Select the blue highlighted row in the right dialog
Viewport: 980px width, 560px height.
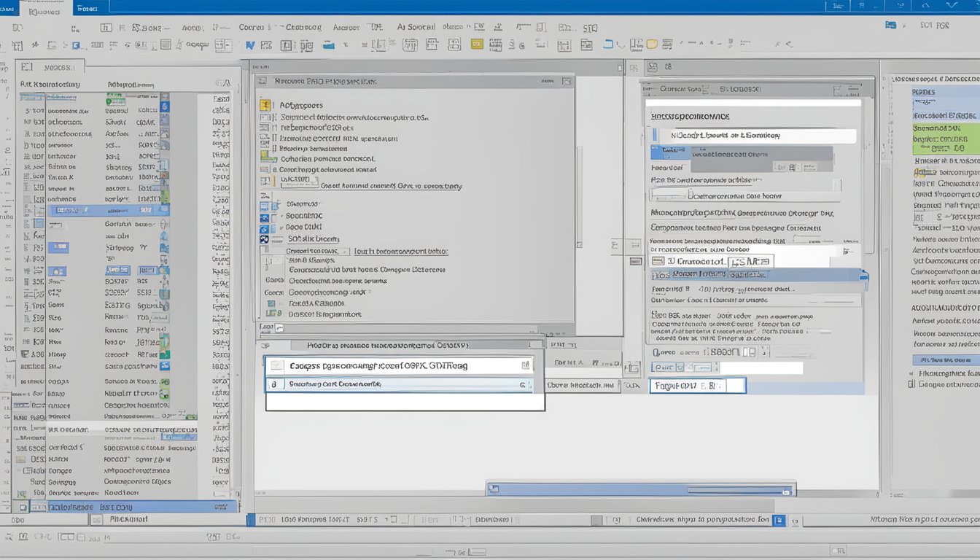point(757,276)
